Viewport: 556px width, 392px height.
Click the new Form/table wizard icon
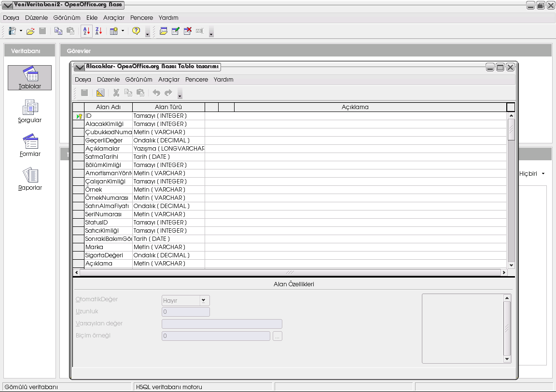[x=114, y=31]
